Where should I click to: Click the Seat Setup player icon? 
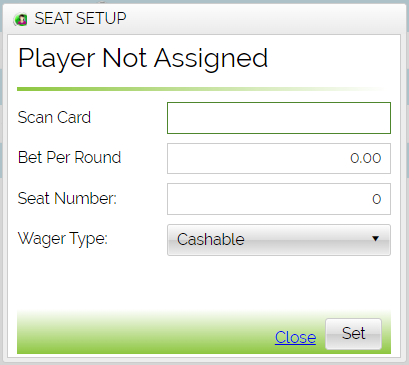(x=20, y=19)
